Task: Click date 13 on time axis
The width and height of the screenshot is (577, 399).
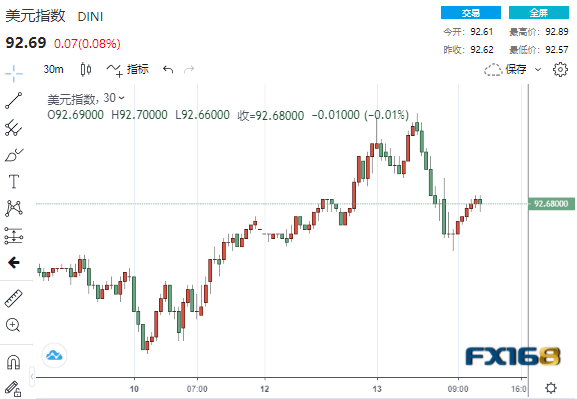Action: point(377,389)
